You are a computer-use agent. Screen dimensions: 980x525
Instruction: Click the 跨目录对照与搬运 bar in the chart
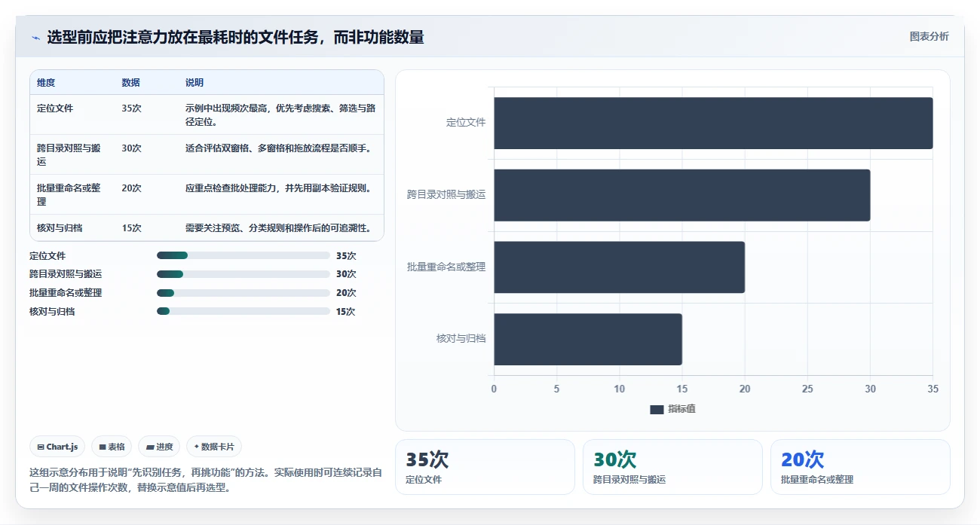(682, 195)
